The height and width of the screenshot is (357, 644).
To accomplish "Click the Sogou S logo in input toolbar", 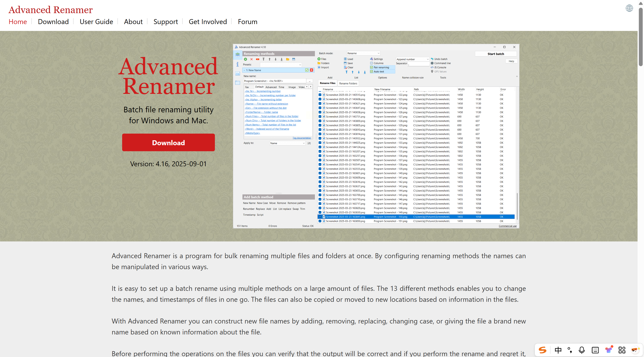I will point(542,350).
